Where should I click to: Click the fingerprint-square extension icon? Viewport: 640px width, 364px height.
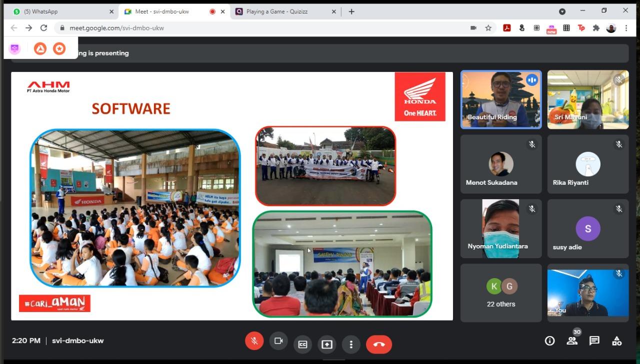(536, 28)
